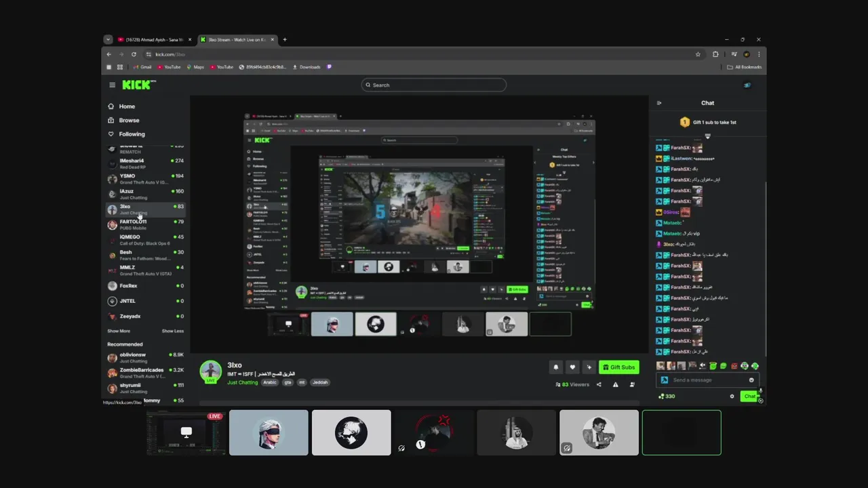This screenshot has width=868, height=488.
Task: Select blindfolded white-haired avatar tile
Action: click(269, 432)
